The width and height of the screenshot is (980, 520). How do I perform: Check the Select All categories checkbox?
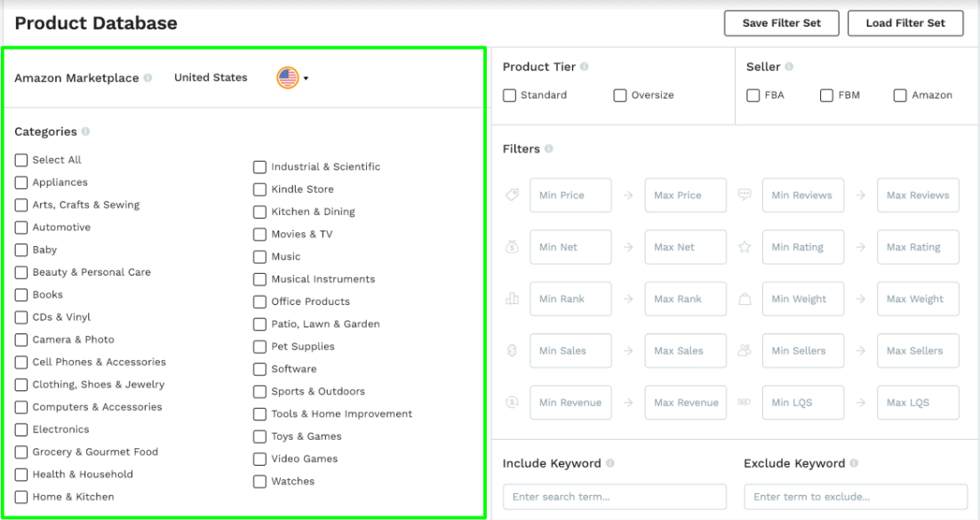pyautogui.click(x=21, y=161)
